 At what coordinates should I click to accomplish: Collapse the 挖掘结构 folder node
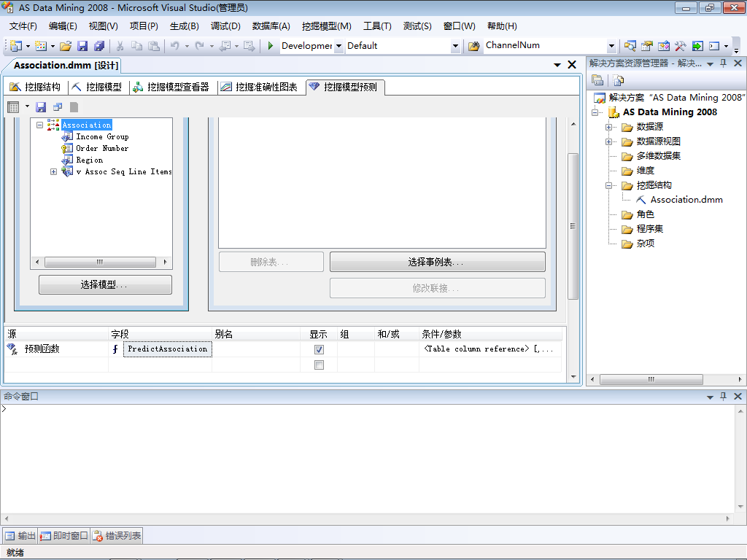click(x=608, y=185)
